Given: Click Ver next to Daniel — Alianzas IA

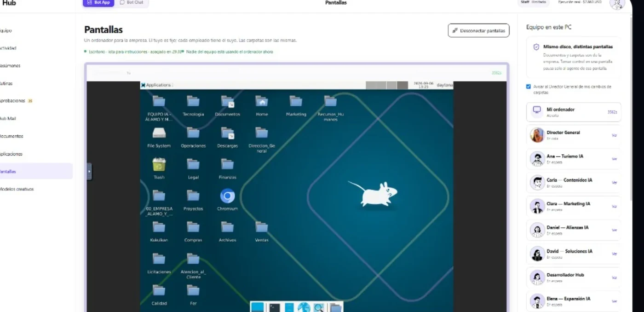Looking at the screenshot, I should (614, 230).
